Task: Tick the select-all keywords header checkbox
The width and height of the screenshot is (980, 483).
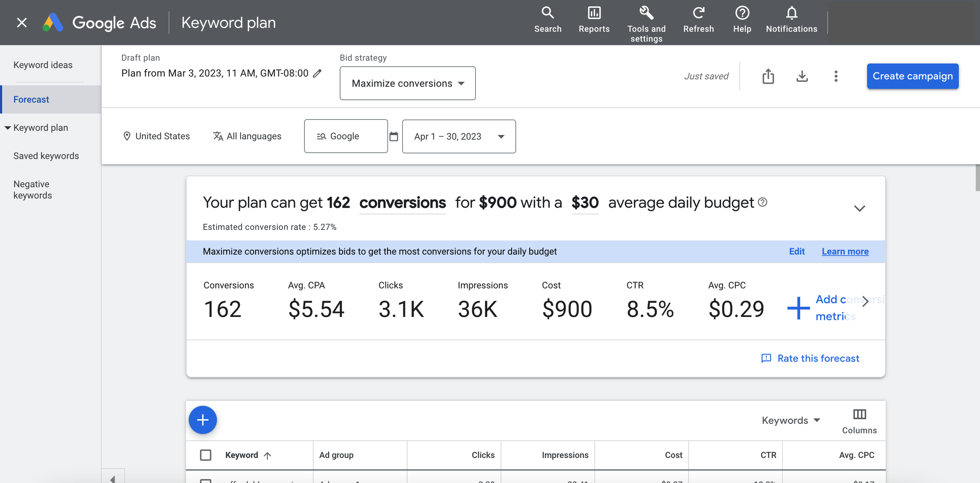Action: click(x=205, y=455)
